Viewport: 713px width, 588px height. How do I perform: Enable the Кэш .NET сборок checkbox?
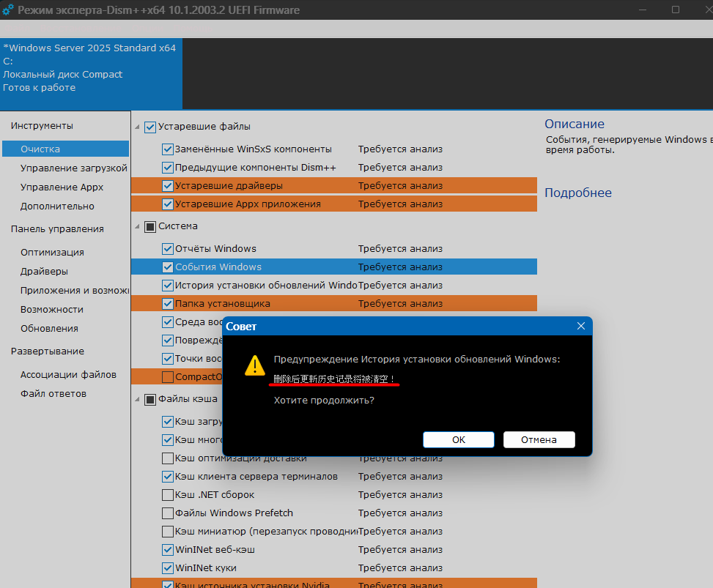coord(168,495)
